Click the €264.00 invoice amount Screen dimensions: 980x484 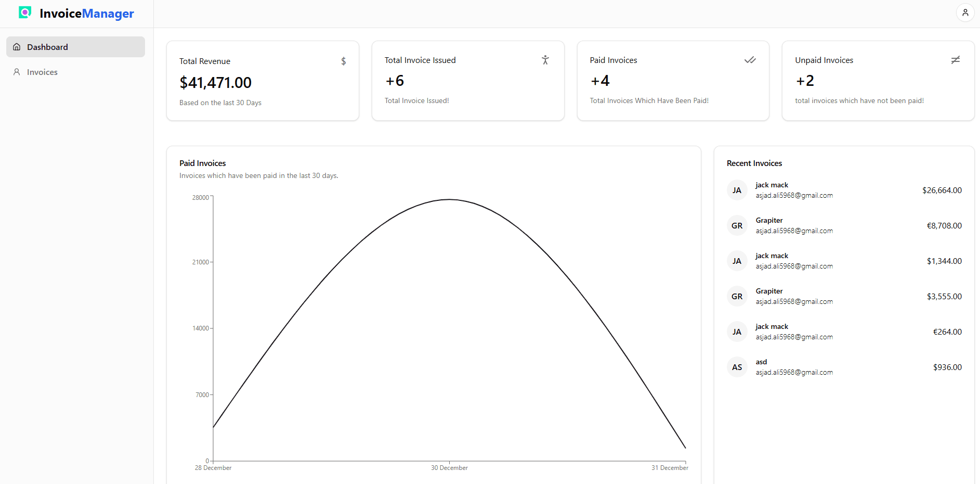tap(947, 332)
